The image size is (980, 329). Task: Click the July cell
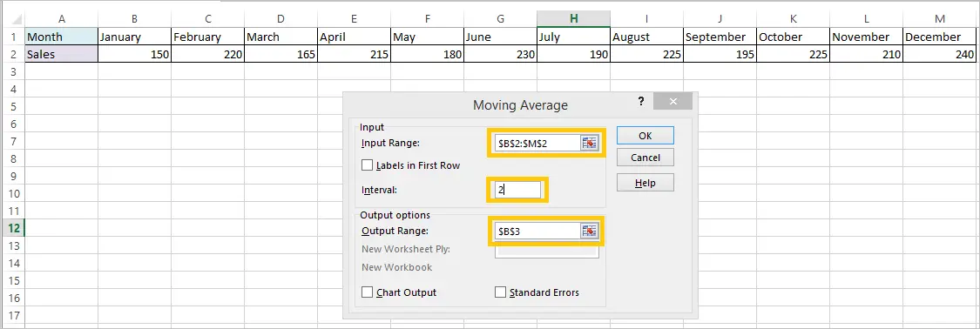tap(573, 37)
